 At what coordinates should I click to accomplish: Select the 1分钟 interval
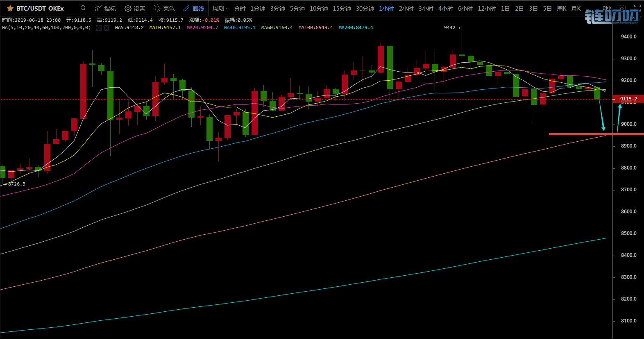(258, 8)
